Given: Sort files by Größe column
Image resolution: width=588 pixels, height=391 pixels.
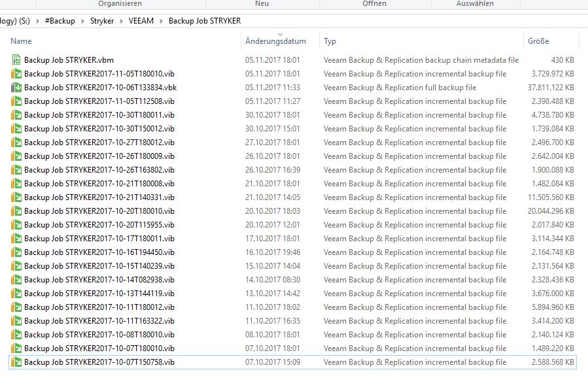Looking at the screenshot, I should (x=538, y=41).
